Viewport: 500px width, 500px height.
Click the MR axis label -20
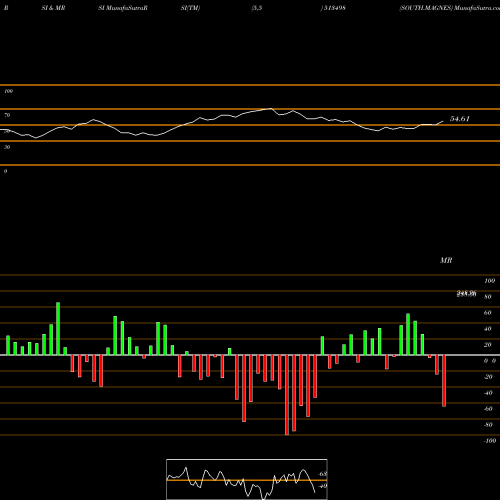(488, 377)
